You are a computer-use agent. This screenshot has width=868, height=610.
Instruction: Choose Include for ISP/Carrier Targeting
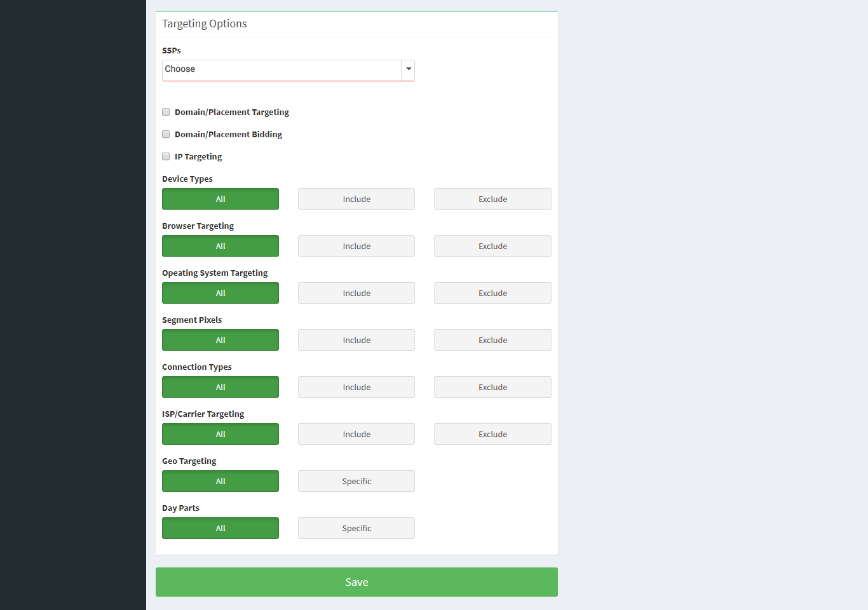pyautogui.click(x=356, y=434)
